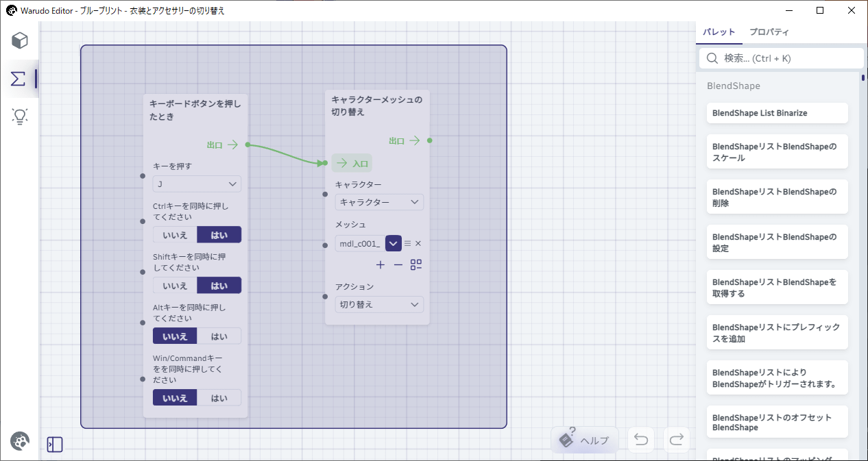Click the undo arrow button

[641, 440]
